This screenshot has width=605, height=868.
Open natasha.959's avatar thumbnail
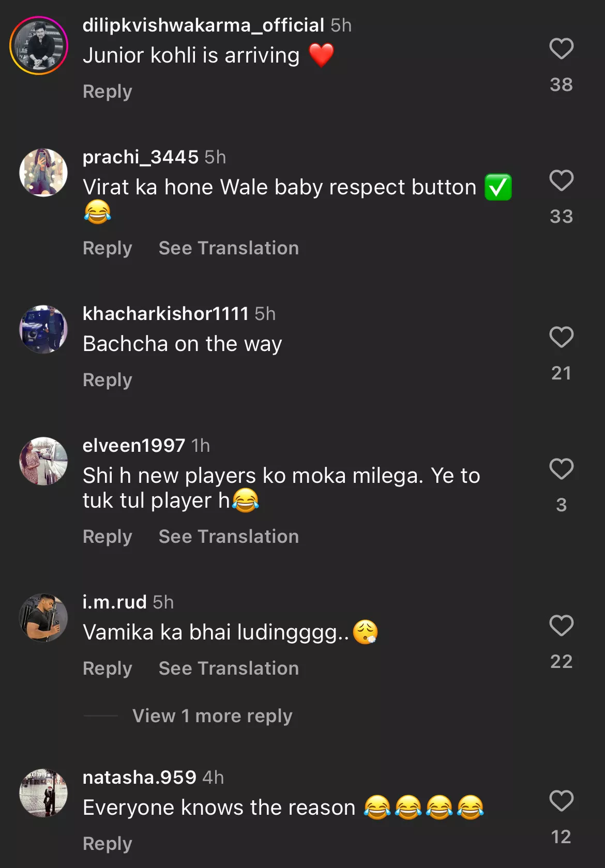43,793
